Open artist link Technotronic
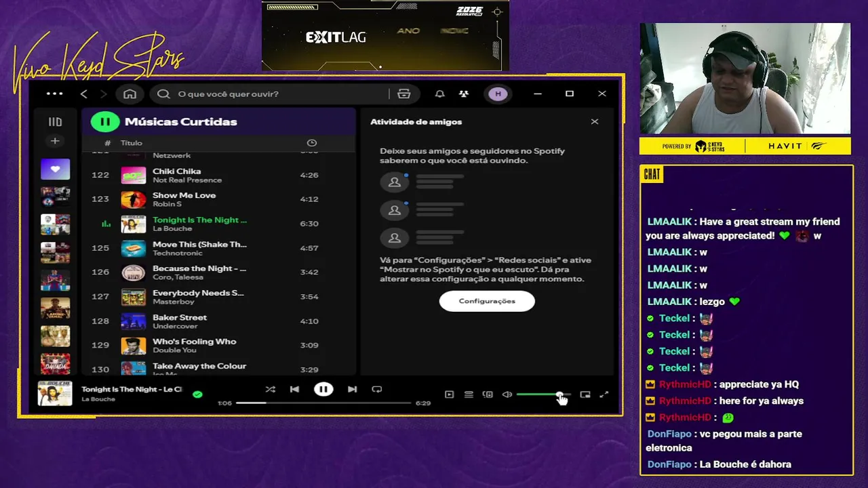This screenshot has height=488, width=868. click(177, 253)
